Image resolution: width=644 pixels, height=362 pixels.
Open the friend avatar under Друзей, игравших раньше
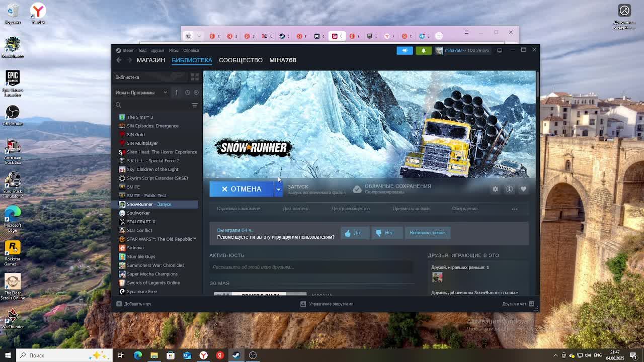[437, 277]
